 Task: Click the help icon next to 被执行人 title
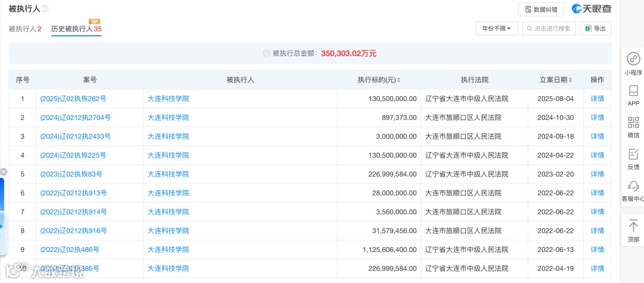[45, 8]
